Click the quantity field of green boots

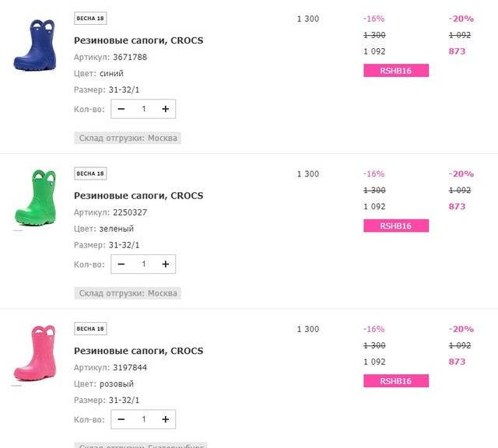[x=143, y=264]
